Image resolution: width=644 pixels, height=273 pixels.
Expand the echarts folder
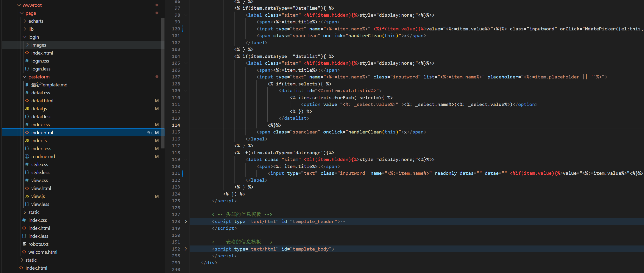click(25, 21)
